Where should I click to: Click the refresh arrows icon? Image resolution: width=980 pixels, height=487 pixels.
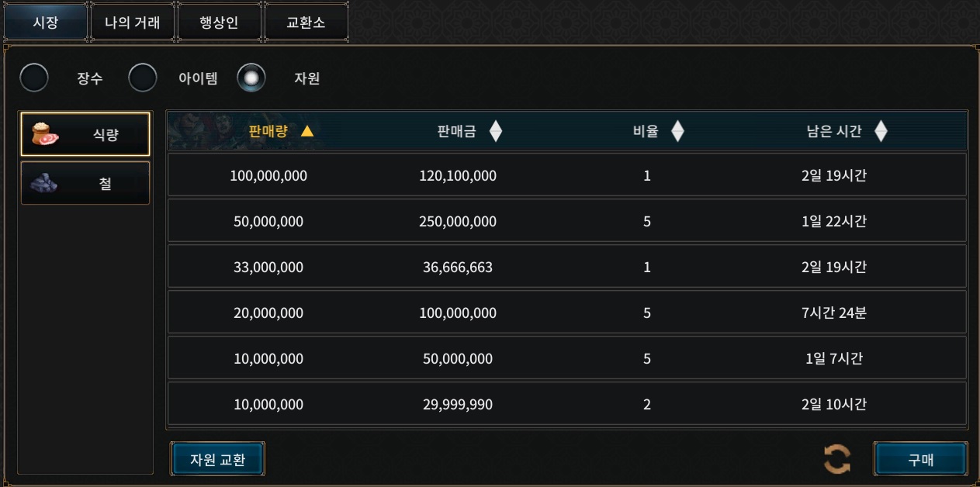coord(837,459)
